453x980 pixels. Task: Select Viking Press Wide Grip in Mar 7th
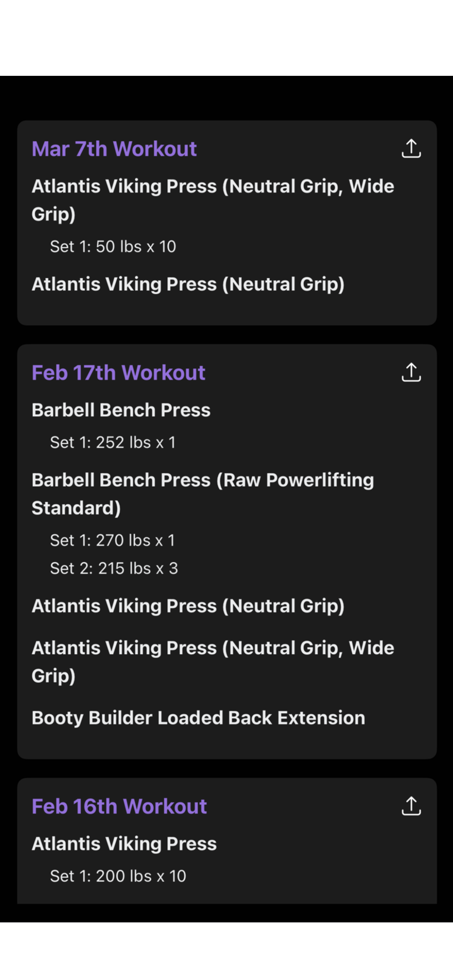pyautogui.click(x=213, y=200)
